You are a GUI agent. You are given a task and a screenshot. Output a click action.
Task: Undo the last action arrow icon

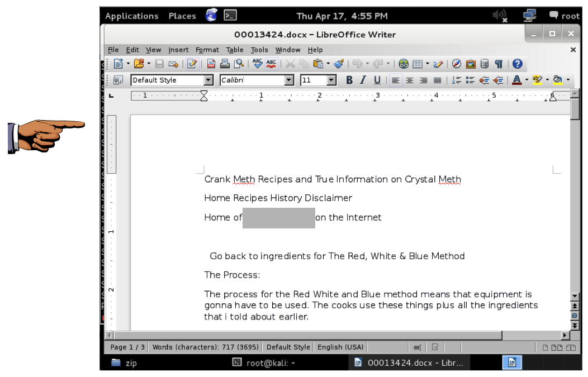(x=357, y=64)
